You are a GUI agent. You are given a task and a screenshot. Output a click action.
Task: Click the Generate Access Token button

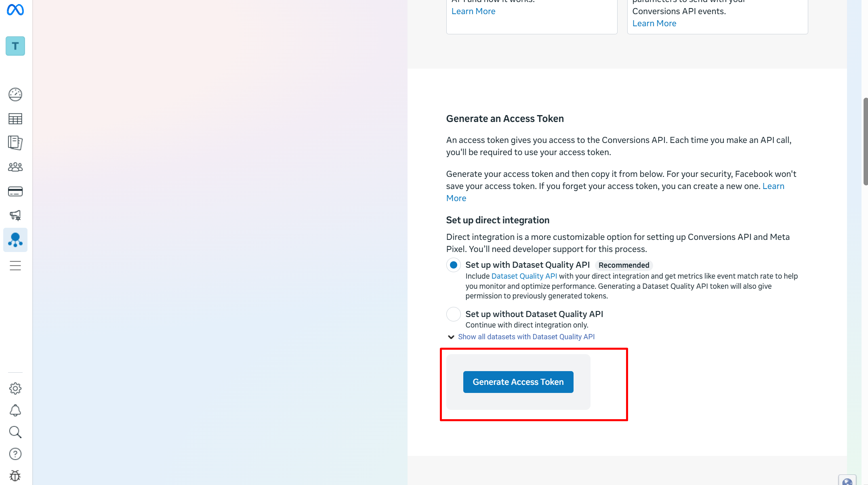tap(518, 382)
